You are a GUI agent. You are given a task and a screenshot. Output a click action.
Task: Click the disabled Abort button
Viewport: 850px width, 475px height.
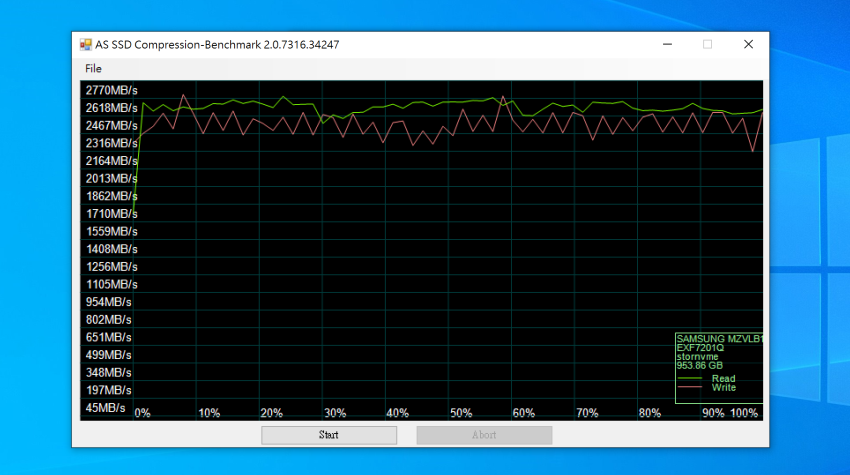pyautogui.click(x=484, y=435)
